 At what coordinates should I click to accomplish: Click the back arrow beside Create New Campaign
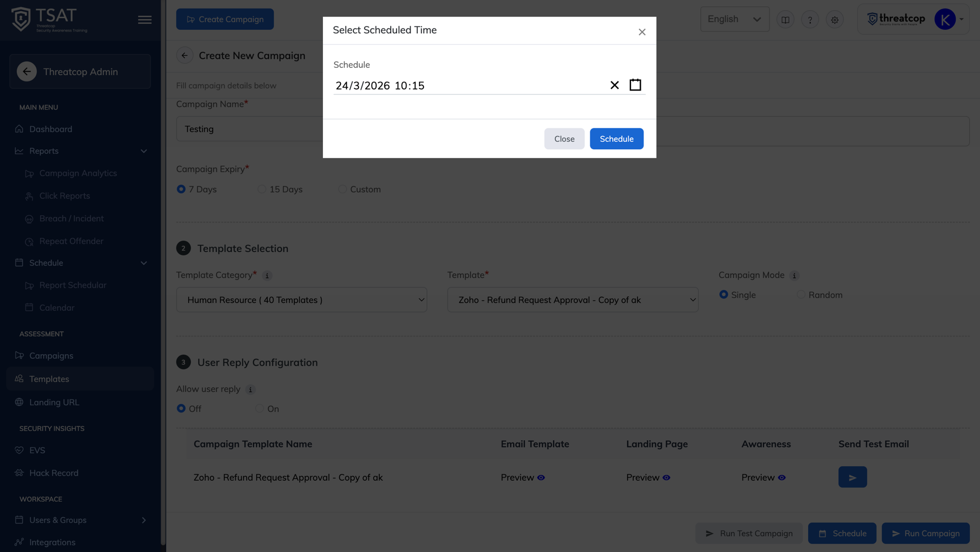pos(184,55)
